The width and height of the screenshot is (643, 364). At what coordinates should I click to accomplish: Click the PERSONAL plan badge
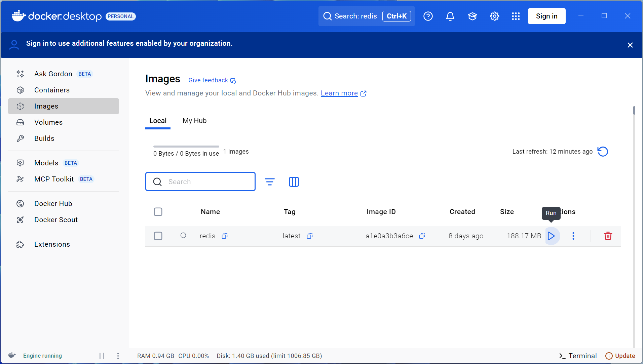pos(121,16)
